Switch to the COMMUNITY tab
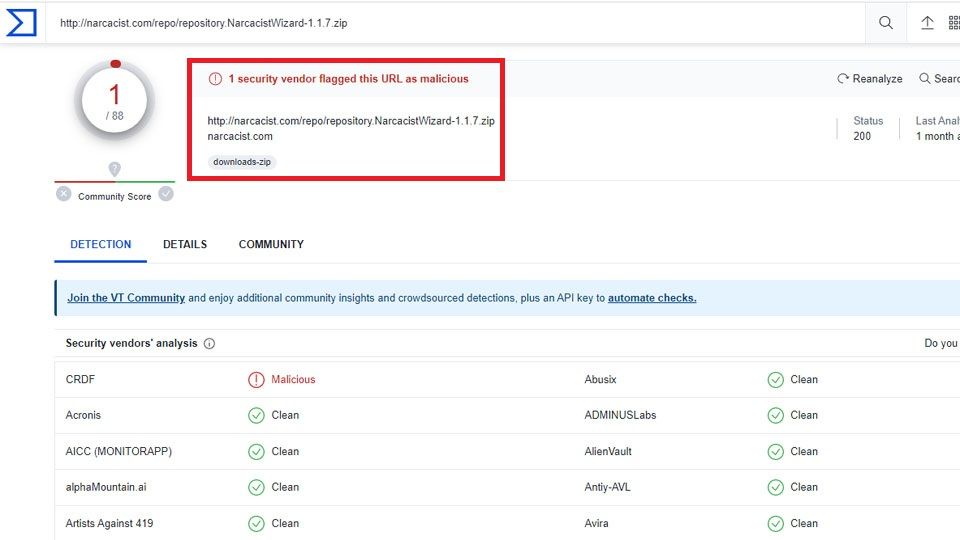Screen dimensions: 960x540 (271, 244)
